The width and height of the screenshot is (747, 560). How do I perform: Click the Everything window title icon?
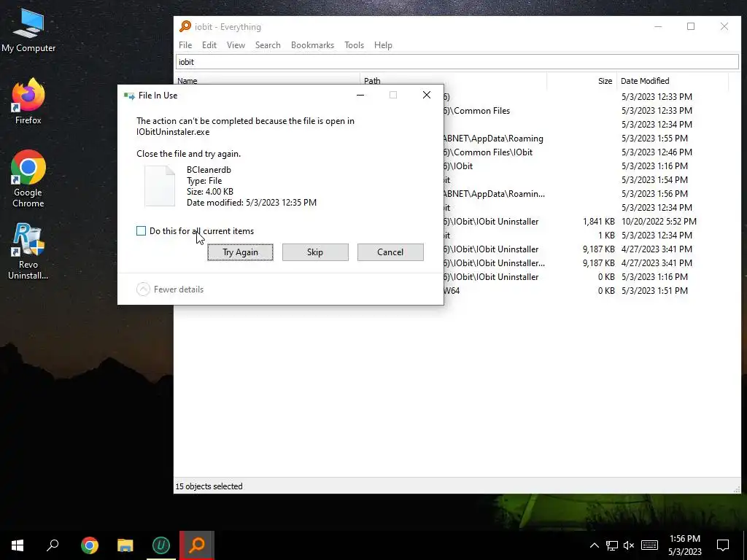tap(185, 26)
